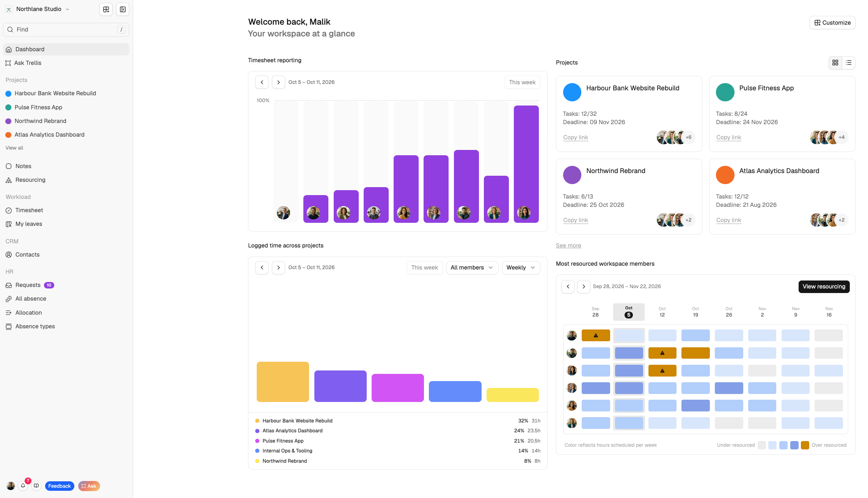Click the Customize button
The height and width of the screenshot is (498, 868).
coord(832,23)
